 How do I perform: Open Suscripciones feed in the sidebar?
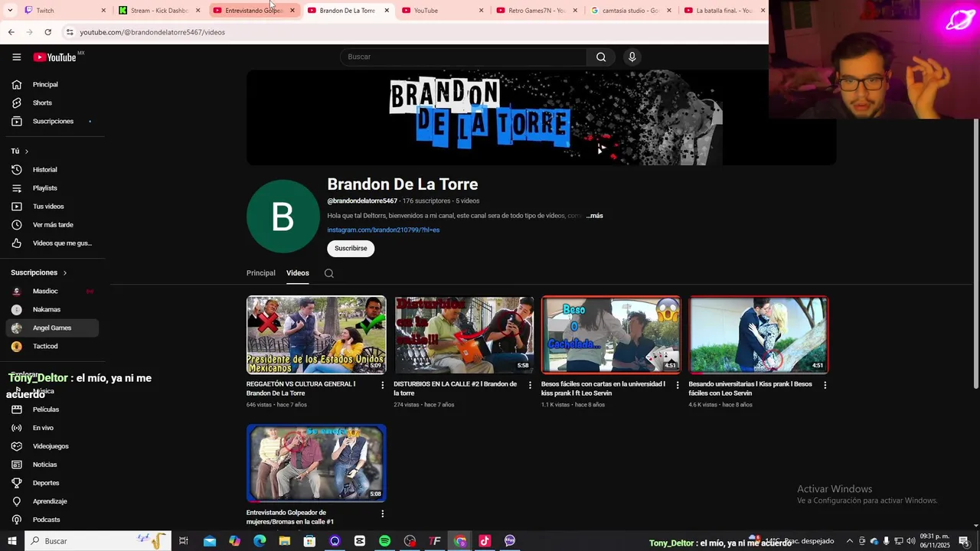click(52, 121)
